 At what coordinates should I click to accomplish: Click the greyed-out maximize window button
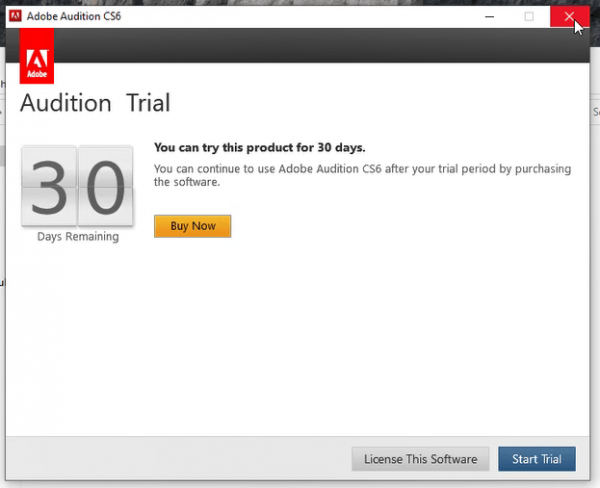(x=529, y=17)
